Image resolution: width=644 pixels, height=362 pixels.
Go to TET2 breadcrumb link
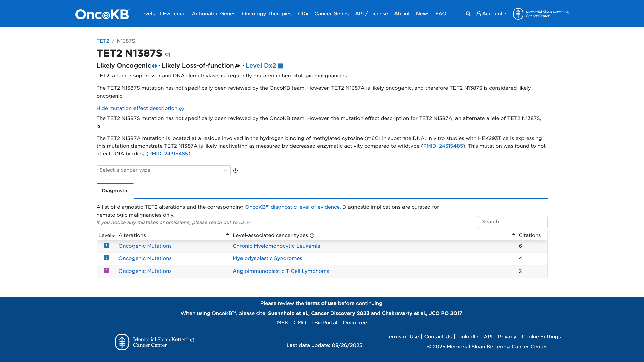pos(103,41)
